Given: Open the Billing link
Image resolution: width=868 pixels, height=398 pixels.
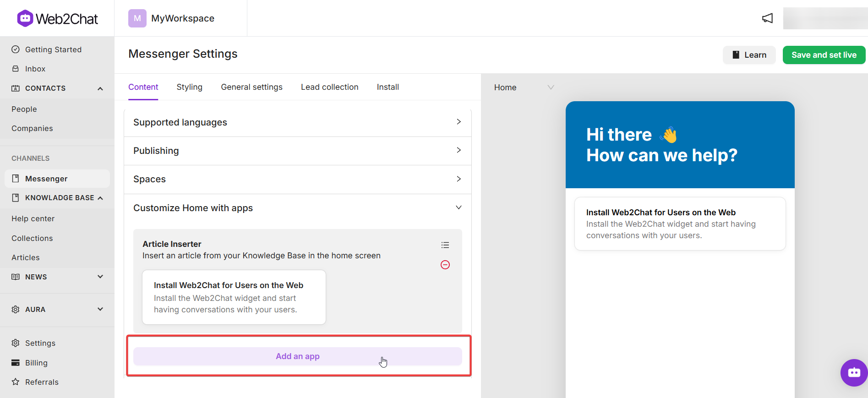Looking at the screenshot, I should [36, 363].
